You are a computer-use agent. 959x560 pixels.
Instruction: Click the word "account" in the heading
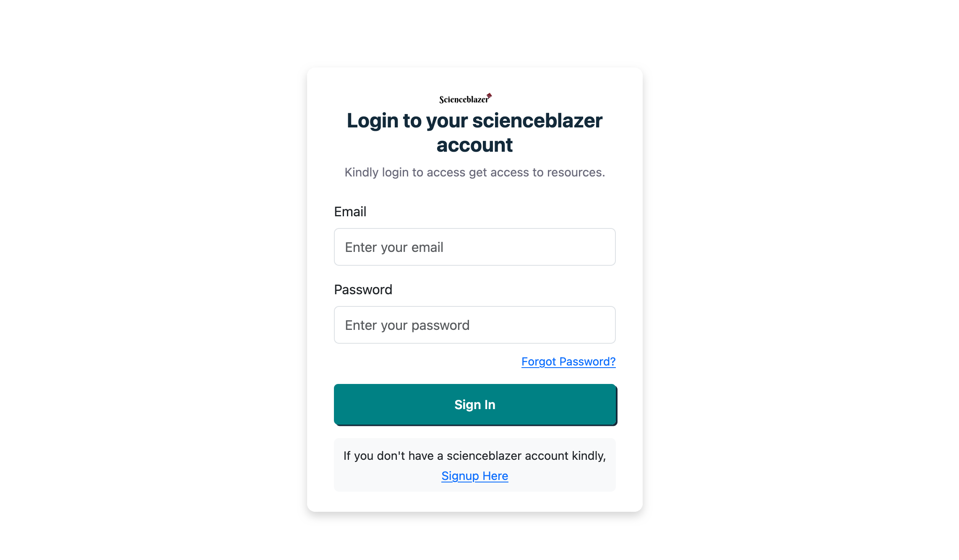click(x=474, y=145)
